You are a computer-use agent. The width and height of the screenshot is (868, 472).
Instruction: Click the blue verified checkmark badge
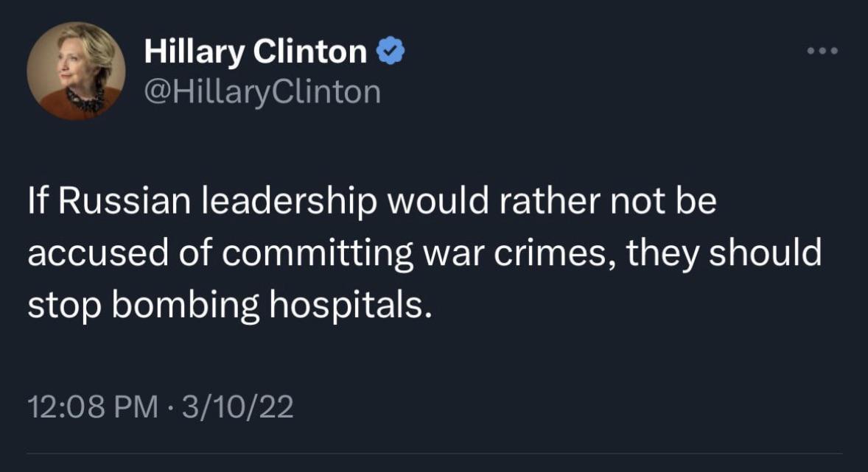pos(389,52)
